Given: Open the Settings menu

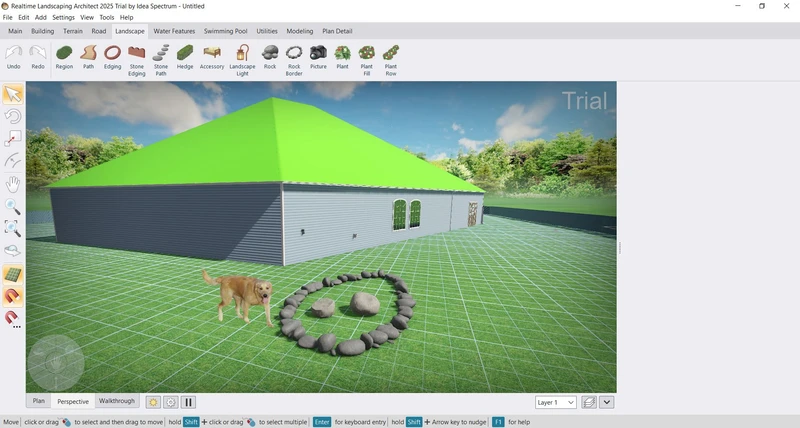Looking at the screenshot, I should click(63, 17).
